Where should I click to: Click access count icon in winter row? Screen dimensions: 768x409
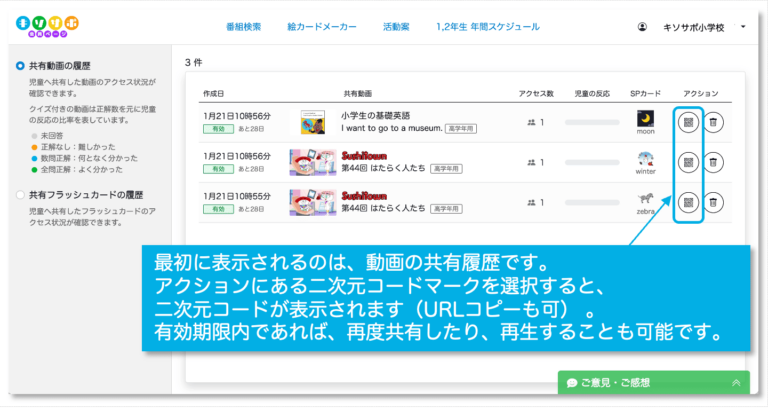tap(531, 162)
